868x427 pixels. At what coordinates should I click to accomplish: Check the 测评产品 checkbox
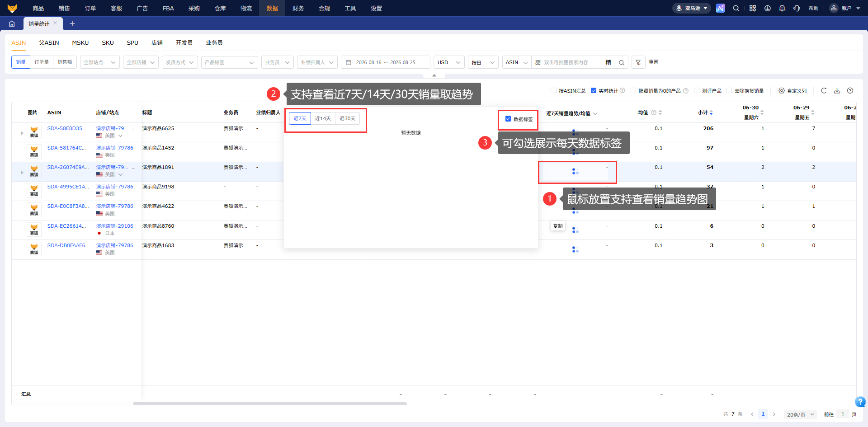point(697,90)
